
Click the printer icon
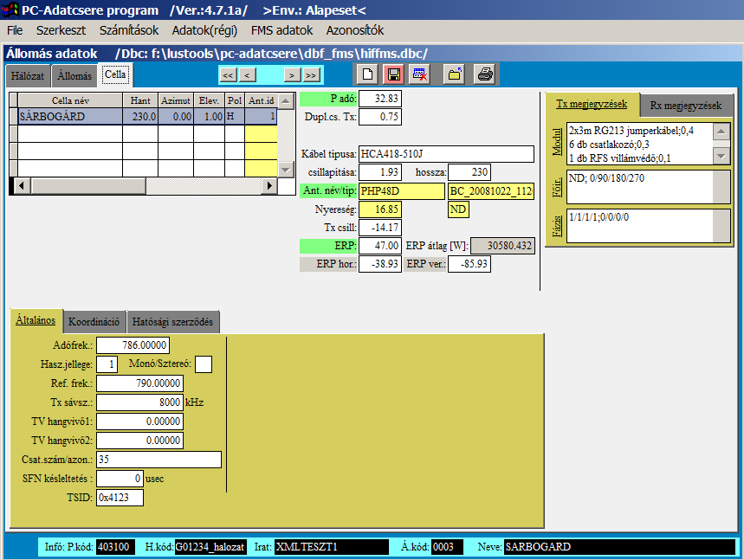[485, 74]
